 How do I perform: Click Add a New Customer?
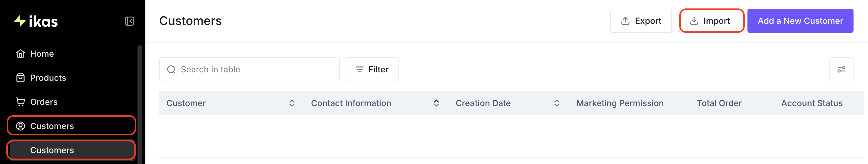(800, 21)
